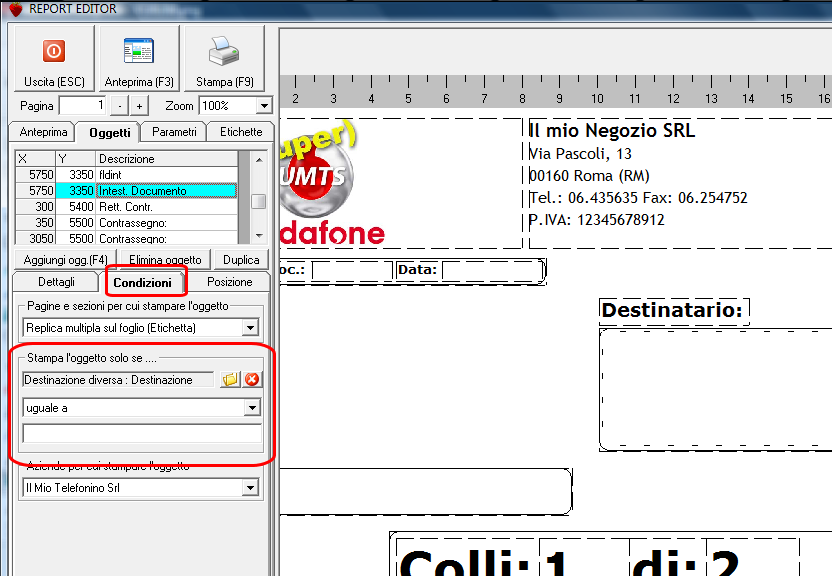Select the empty recipient box below Destinatario

pyautogui.click(x=715, y=390)
